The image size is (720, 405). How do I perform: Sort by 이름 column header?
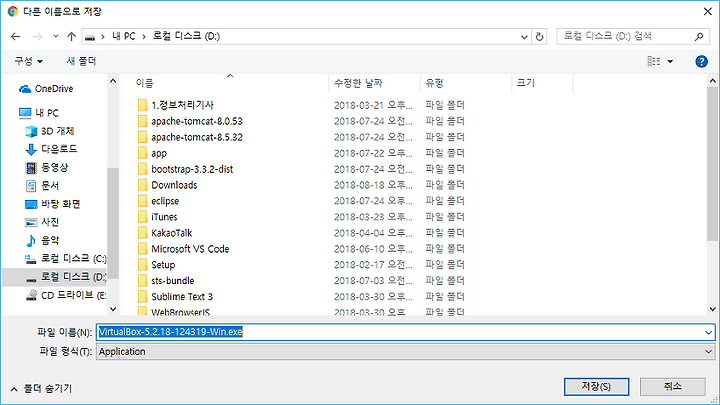click(x=144, y=83)
